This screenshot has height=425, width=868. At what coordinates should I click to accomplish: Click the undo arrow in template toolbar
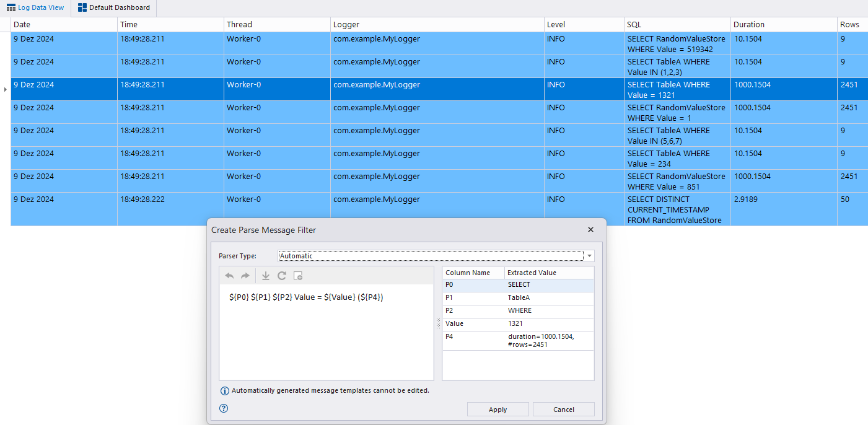pyautogui.click(x=230, y=276)
